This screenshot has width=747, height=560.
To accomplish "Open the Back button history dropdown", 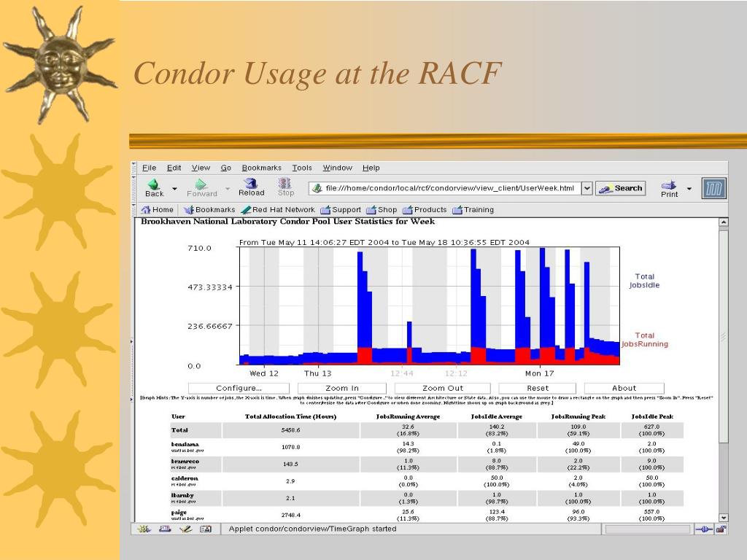I will coord(175,189).
